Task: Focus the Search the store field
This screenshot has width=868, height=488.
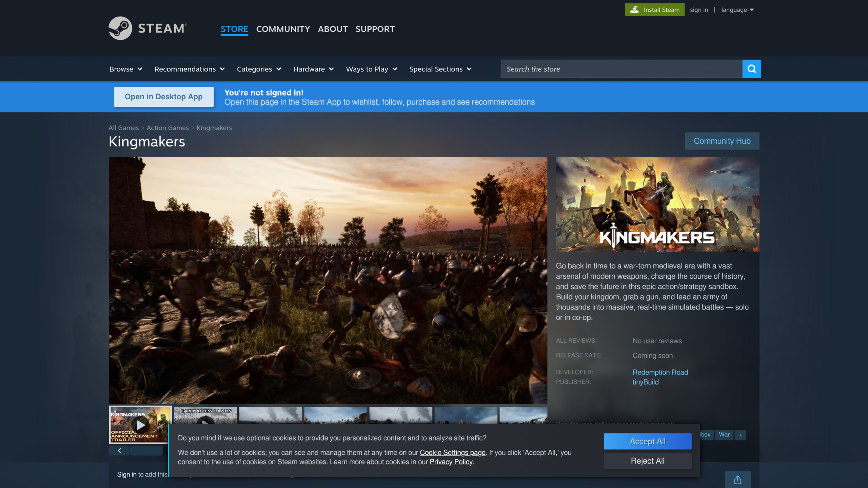Action: click(x=622, y=69)
